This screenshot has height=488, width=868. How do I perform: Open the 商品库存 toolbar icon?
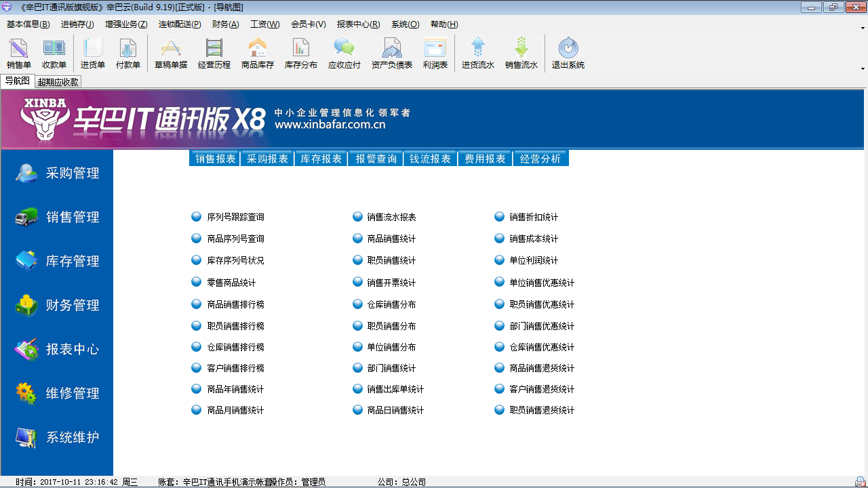(x=258, y=54)
